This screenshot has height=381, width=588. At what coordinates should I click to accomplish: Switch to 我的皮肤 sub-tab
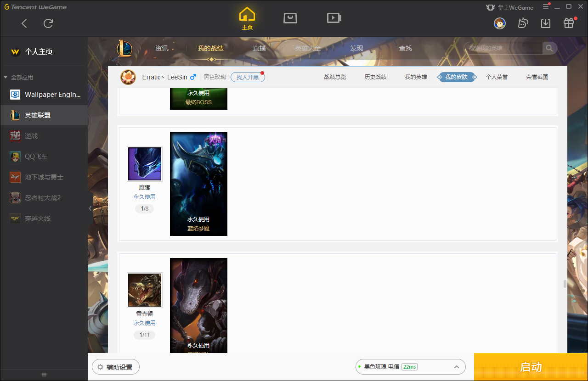456,77
